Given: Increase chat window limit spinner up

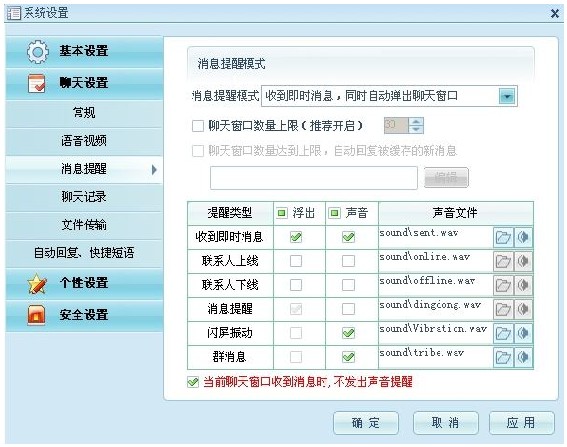Looking at the screenshot, I should (416, 122).
